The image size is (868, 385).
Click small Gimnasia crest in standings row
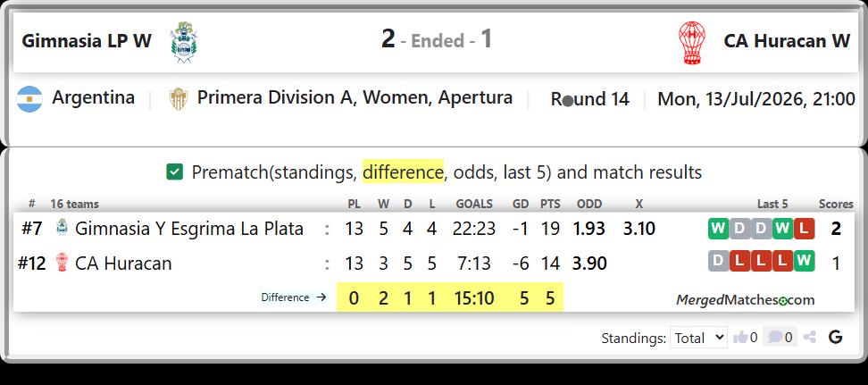63,228
